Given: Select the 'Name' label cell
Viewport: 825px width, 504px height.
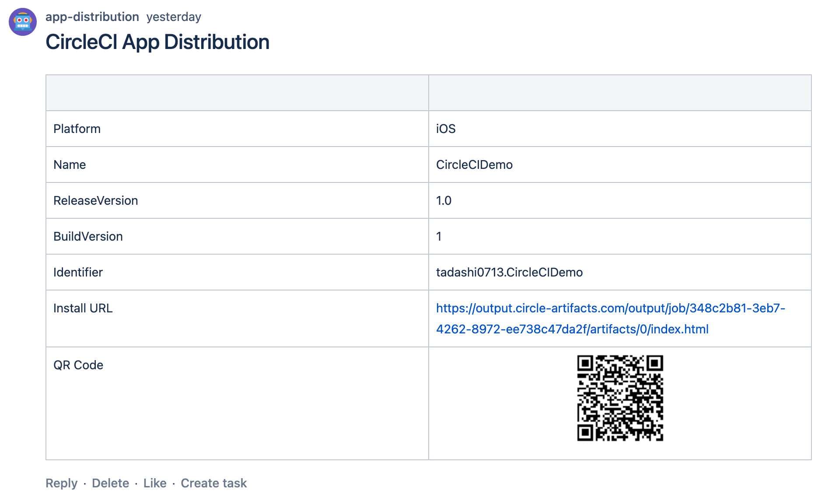Looking at the screenshot, I should (237, 164).
